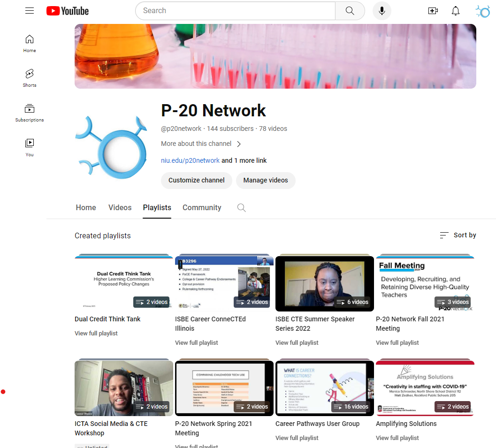Switch to the Community tab

(202, 208)
